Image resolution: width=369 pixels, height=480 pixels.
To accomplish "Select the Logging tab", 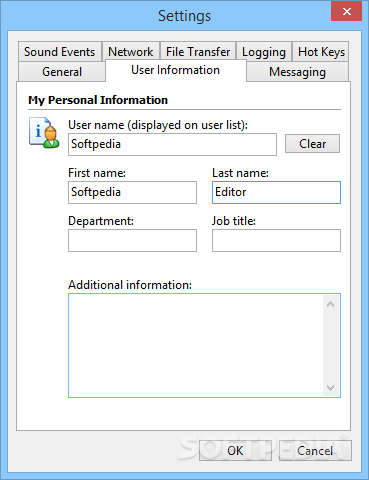I will (x=264, y=52).
